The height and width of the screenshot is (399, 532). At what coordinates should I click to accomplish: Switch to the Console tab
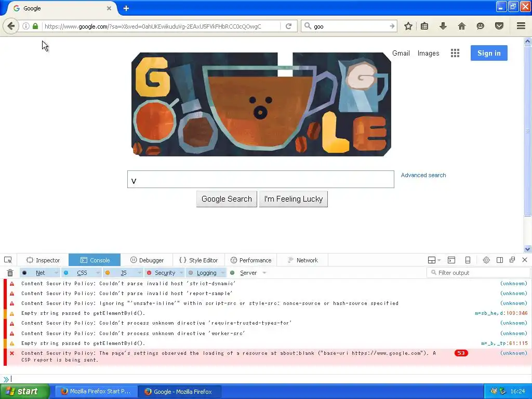(x=95, y=260)
